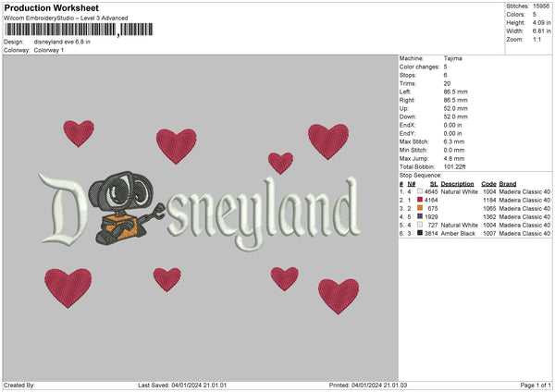Click the 'Down:' label

click(408, 116)
